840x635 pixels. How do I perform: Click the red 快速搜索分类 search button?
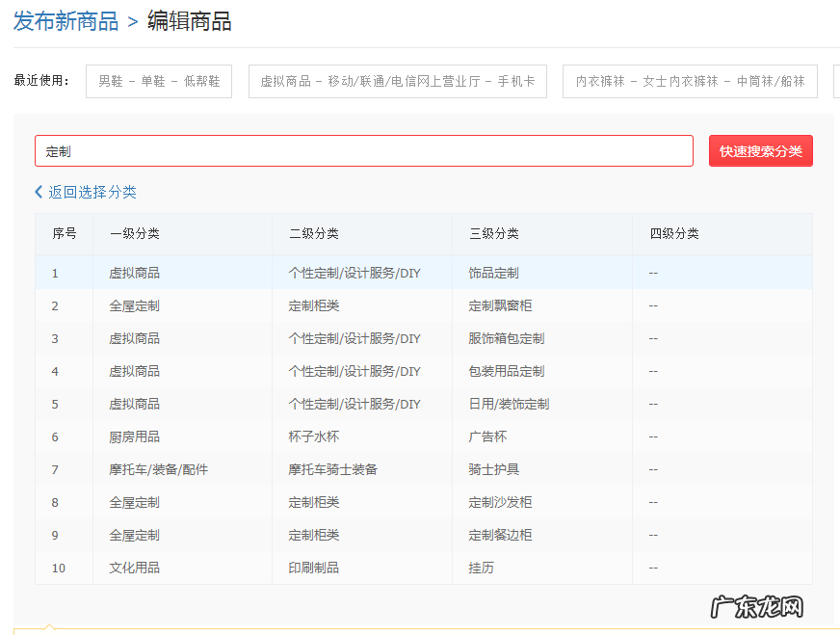pyautogui.click(x=760, y=150)
